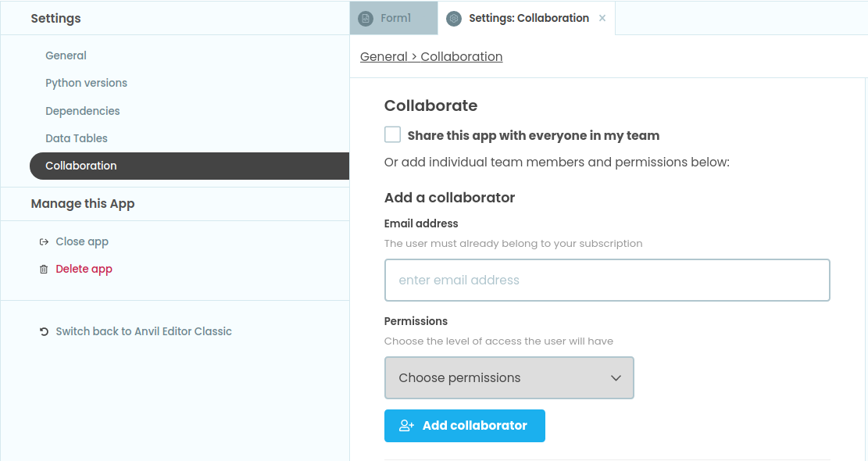This screenshot has height=461, width=868.
Task: Click Switch back to Anvil Editor Classic
Action: point(144,331)
